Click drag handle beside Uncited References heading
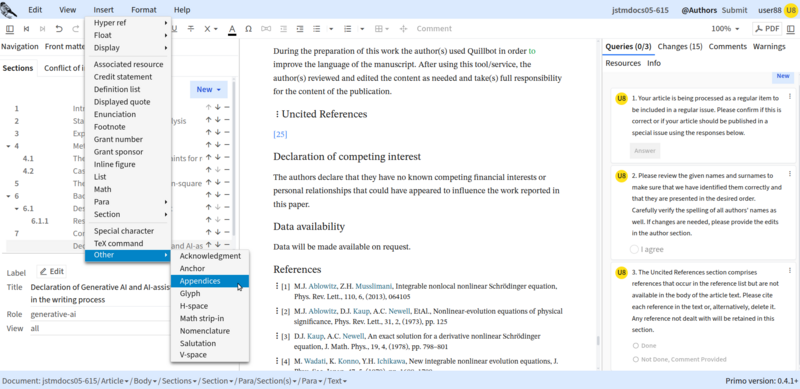 click(277, 114)
